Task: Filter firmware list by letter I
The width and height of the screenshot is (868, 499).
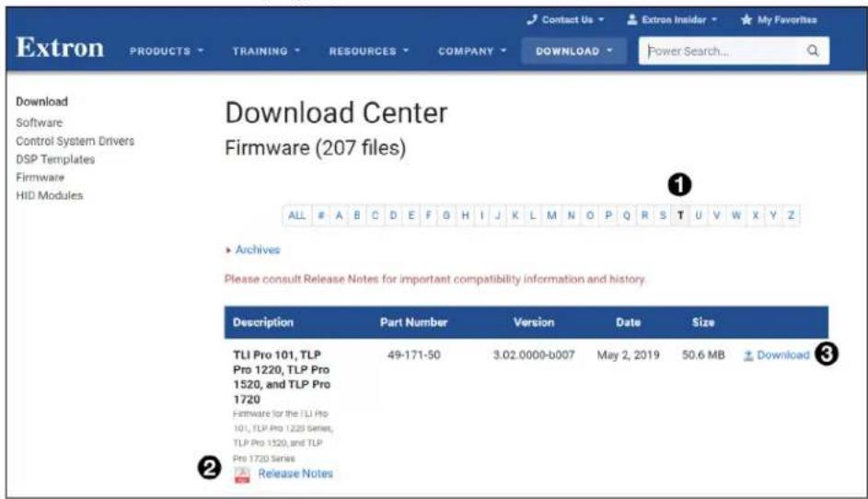Action: [482, 215]
